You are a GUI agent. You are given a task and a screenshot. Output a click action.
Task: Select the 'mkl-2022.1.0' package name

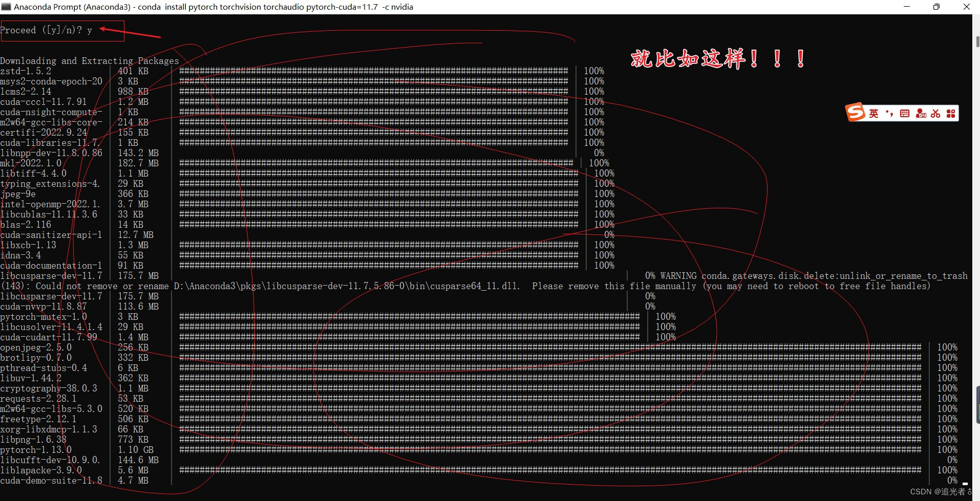[31, 163]
